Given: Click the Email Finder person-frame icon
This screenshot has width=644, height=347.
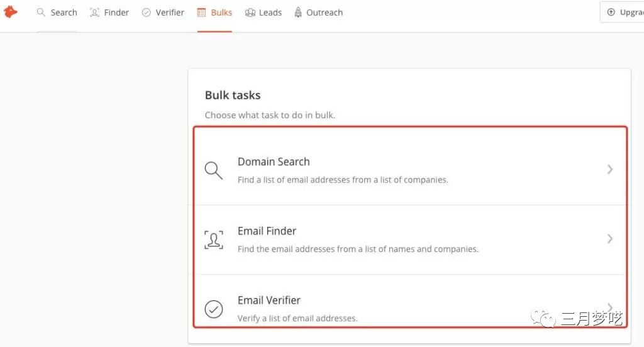Looking at the screenshot, I should pos(214,240).
